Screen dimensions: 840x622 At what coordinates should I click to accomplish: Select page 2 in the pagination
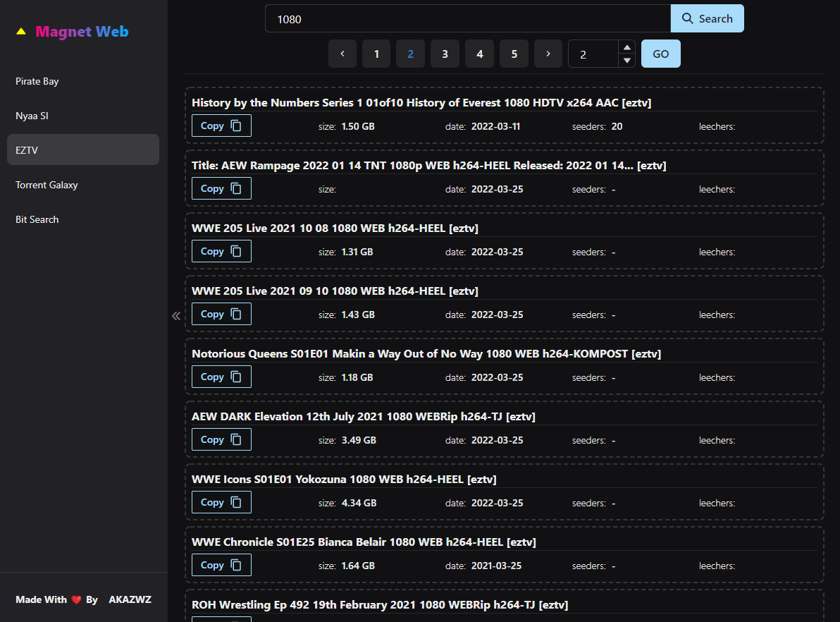point(410,54)
